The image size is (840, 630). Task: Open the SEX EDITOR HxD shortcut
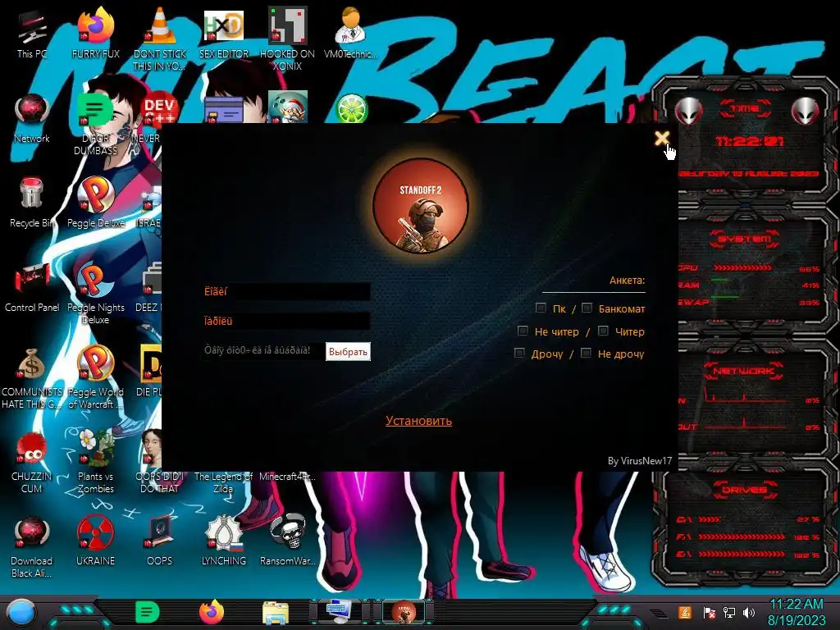(x=223, y=34)
